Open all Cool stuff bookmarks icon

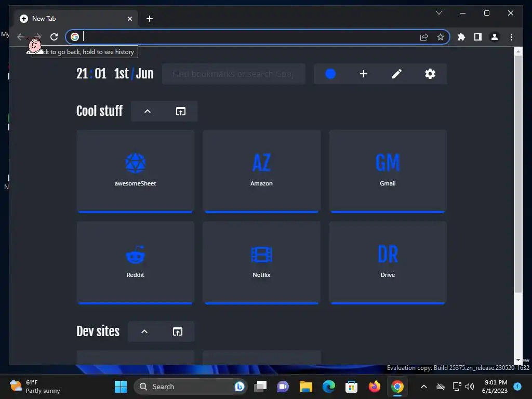tap(180, 111)
